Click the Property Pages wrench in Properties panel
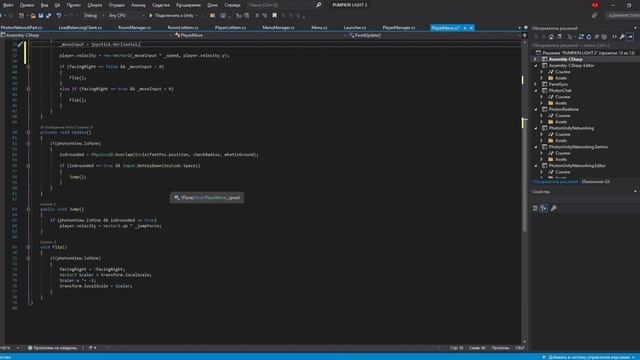Image resolution: width=640 pixels, height=360 pixels. click(553, 208)
